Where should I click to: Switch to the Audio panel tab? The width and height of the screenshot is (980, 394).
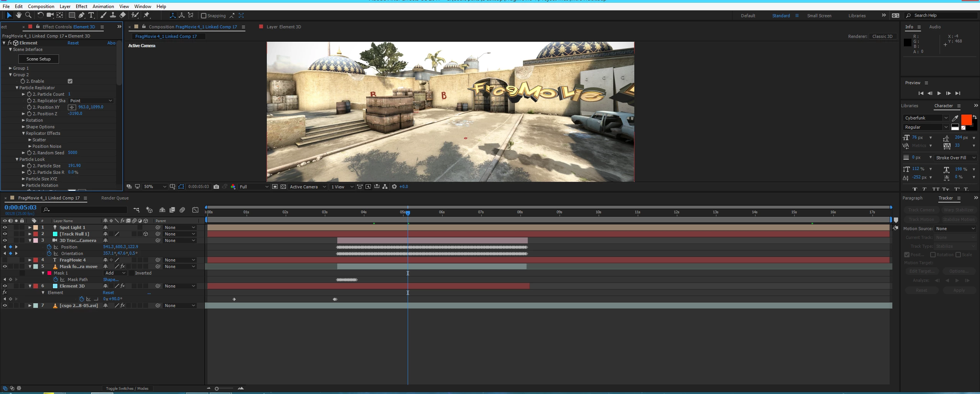935,27
